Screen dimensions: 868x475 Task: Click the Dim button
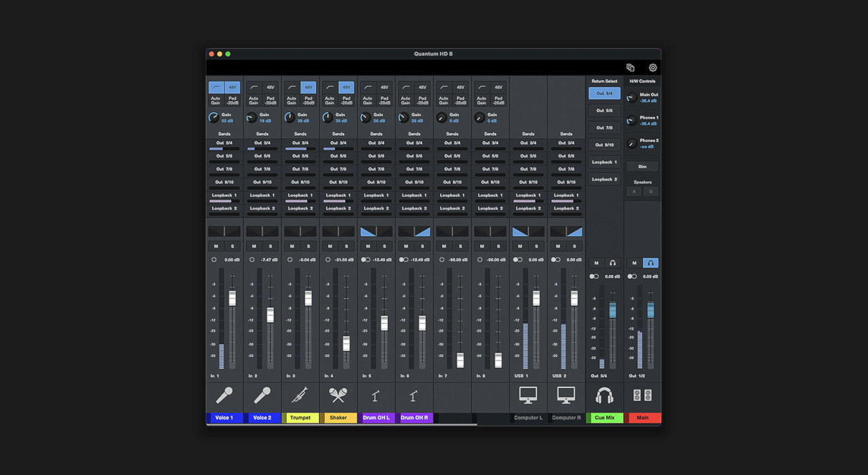642,166
